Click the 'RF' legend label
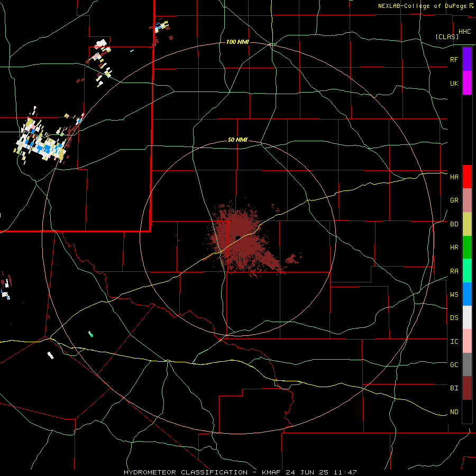Viewport: 476px width, 476px height. coord(454,59)
